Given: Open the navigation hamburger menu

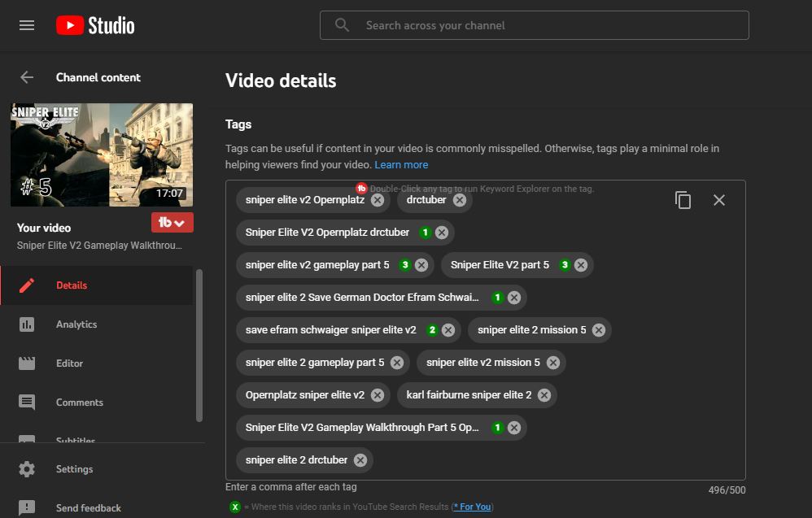Looking at the screenshot, I should (x=27, y=24).
